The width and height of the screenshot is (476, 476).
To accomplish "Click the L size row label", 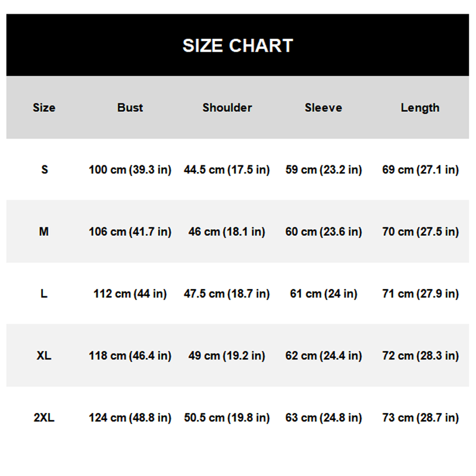I will coord(44,293).
